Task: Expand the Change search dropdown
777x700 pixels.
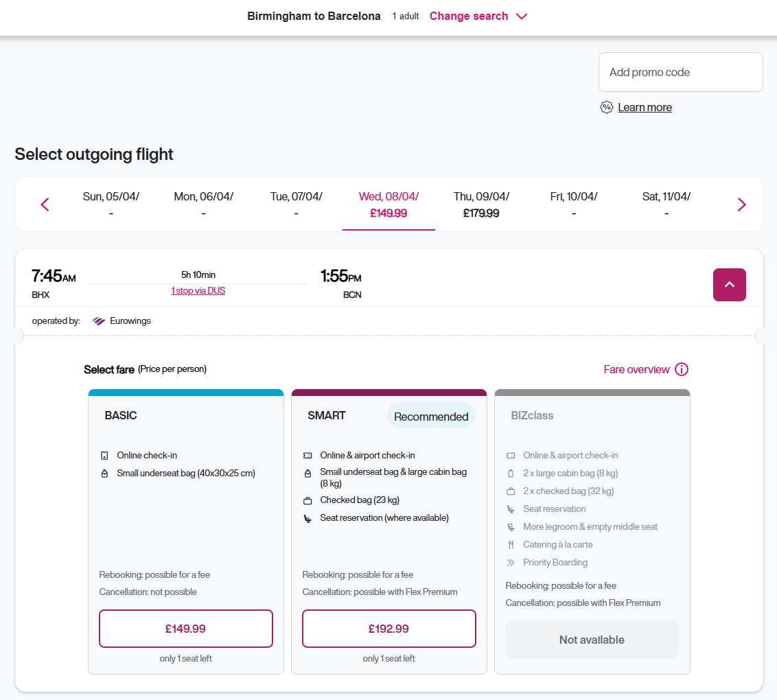Action: coord(478,16)
